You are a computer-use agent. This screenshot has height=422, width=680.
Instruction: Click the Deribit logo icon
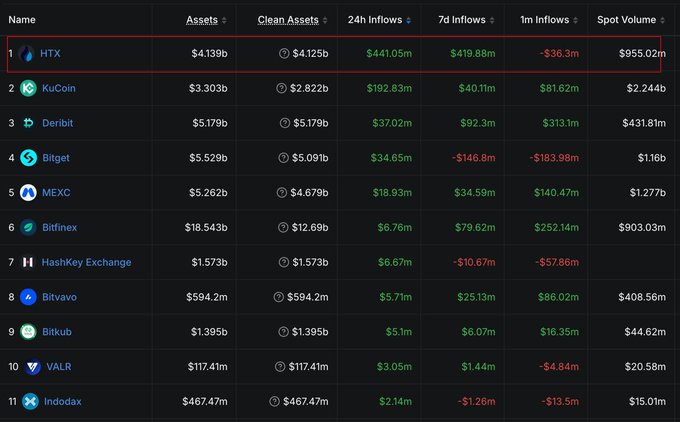tap(28, 123)
